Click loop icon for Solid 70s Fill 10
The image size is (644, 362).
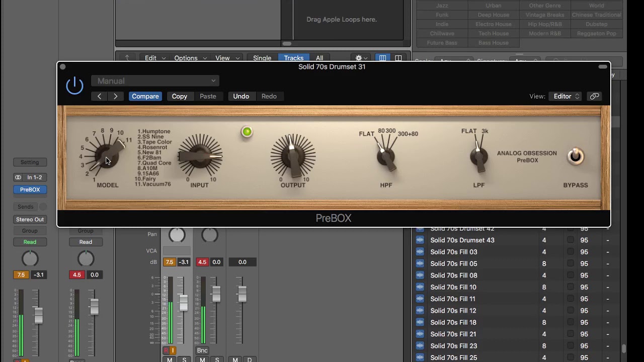click(x=420, y=287)
